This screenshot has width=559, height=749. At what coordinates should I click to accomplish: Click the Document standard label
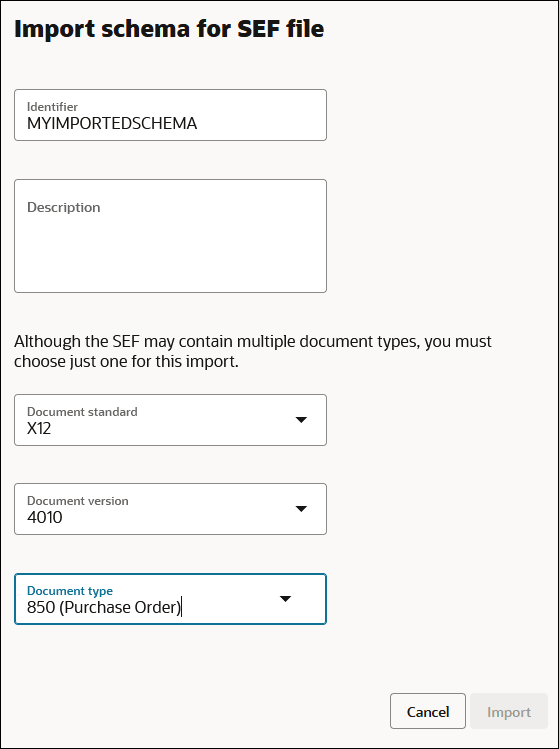[82, 412]
